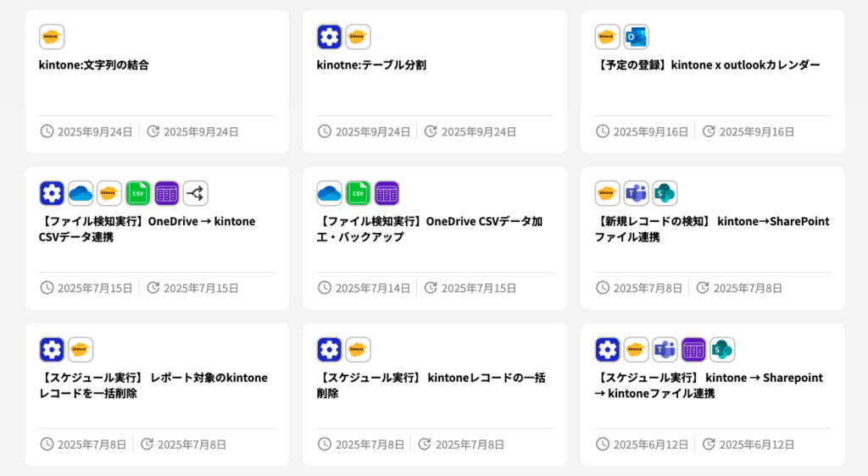Image resolution: width=868 pixels, height=476 pixels.
Task: Select the kintoneレコードの一括削除 card title
Action: coord(431,385)
